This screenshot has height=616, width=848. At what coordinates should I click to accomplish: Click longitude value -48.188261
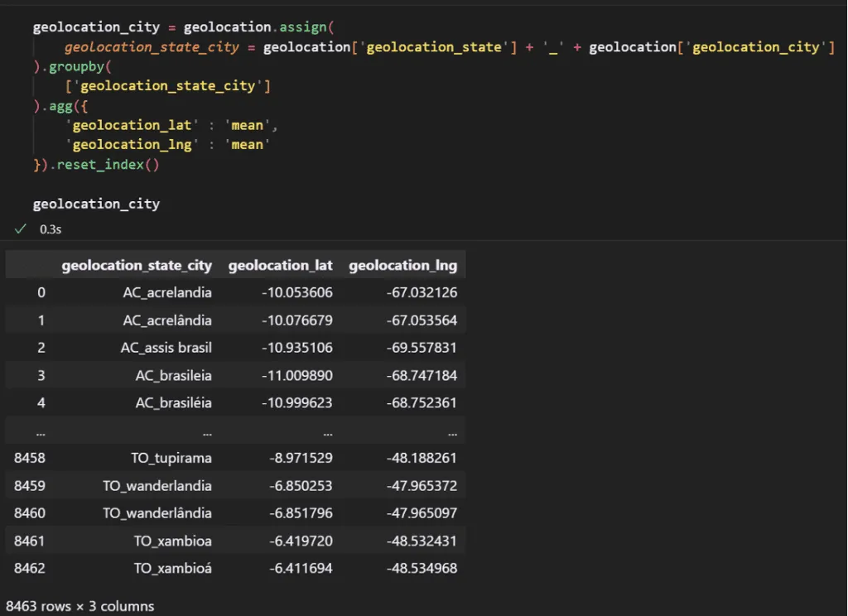coord(422,458)
